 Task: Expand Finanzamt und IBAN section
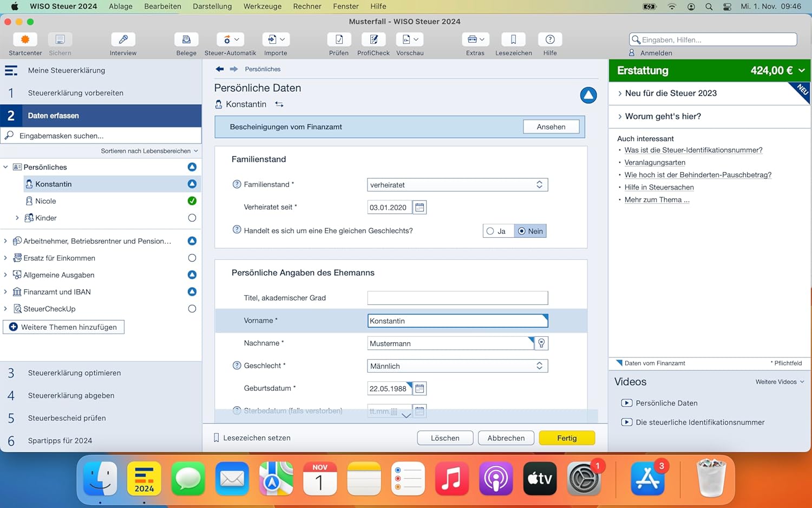click(x=6, y=292)
